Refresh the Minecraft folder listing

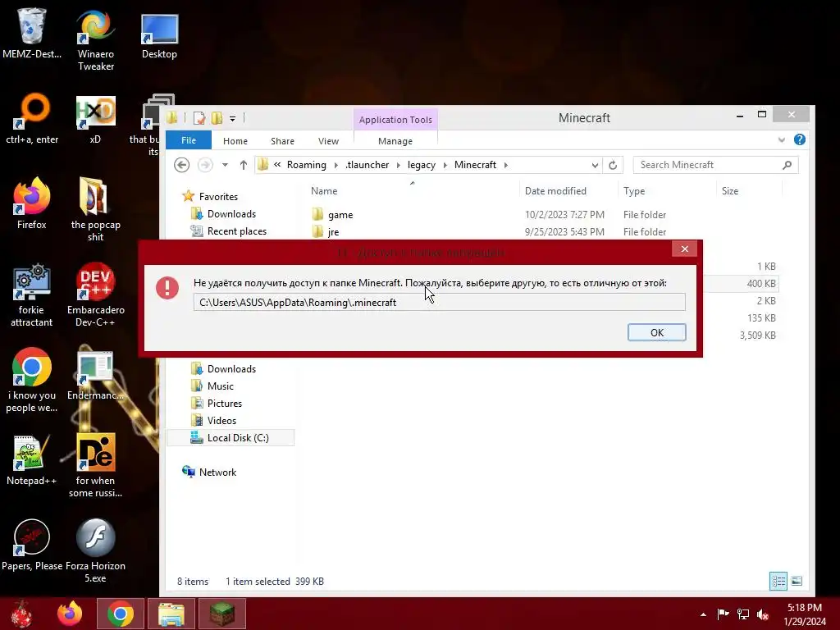[x=613, y=165]
